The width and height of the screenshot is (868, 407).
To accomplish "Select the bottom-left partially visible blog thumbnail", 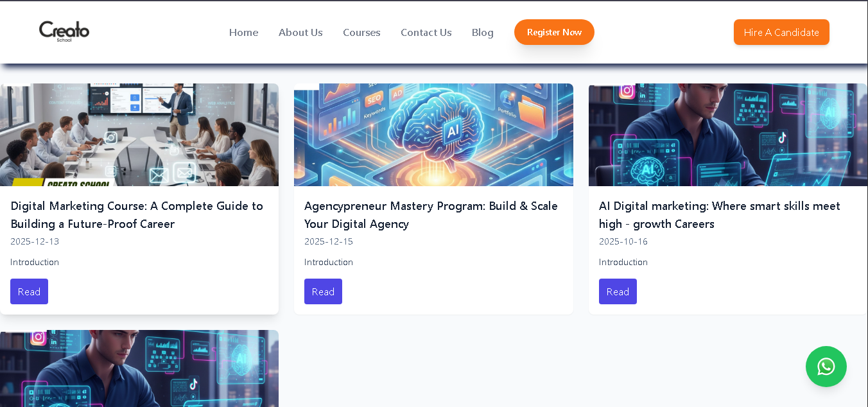I will click(139, 368).
